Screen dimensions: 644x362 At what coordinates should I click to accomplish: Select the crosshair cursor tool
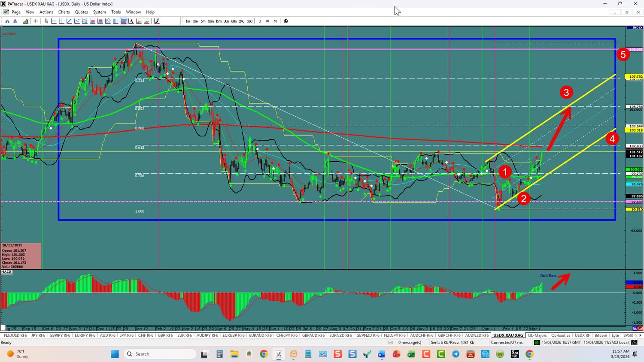(36, 21)
